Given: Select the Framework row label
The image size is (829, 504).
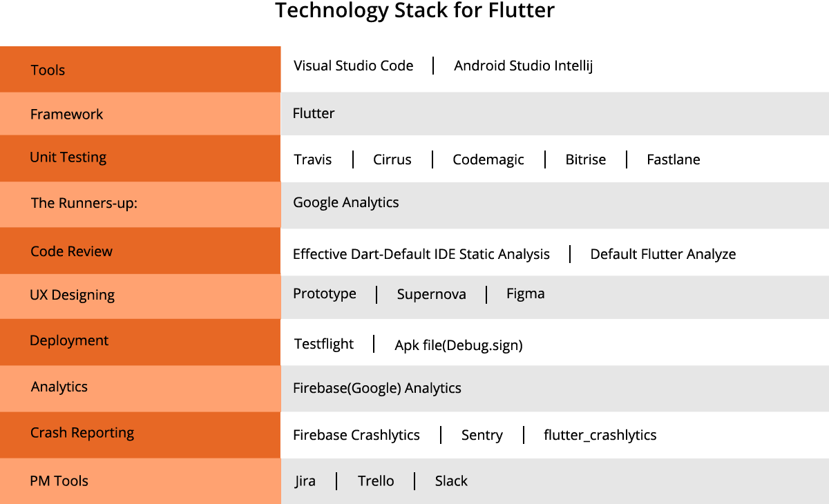Looking at the screenshot, I should 66,114.
